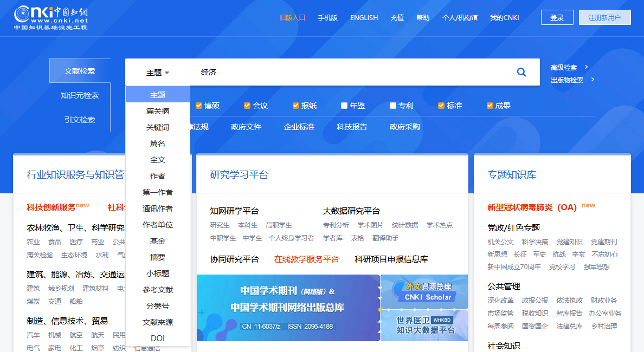Click the arrow next to 高级检索

pos(586,67)
